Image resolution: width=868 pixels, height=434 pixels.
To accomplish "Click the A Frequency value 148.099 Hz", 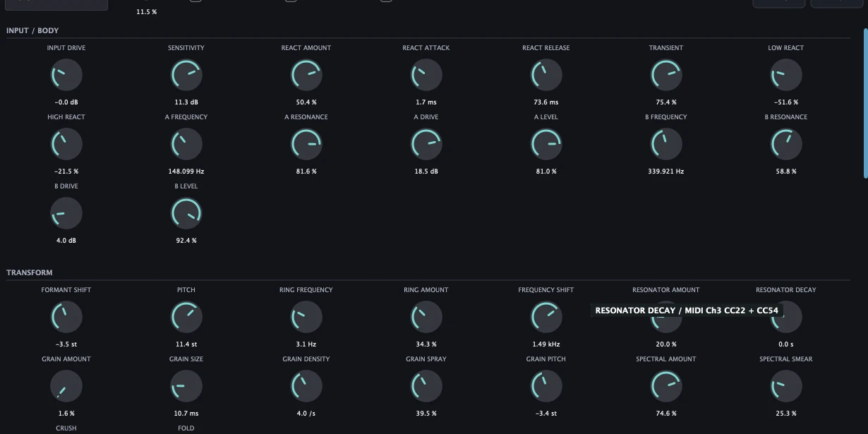I will (x=186, y=171).
